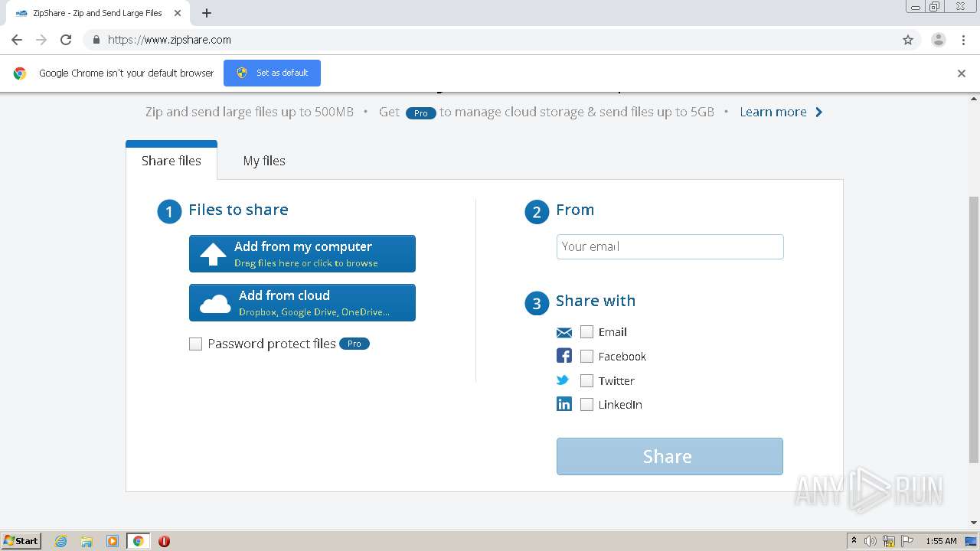Click the Action Center flag icon
Viewport: 980px width, 551px height.
907,541
